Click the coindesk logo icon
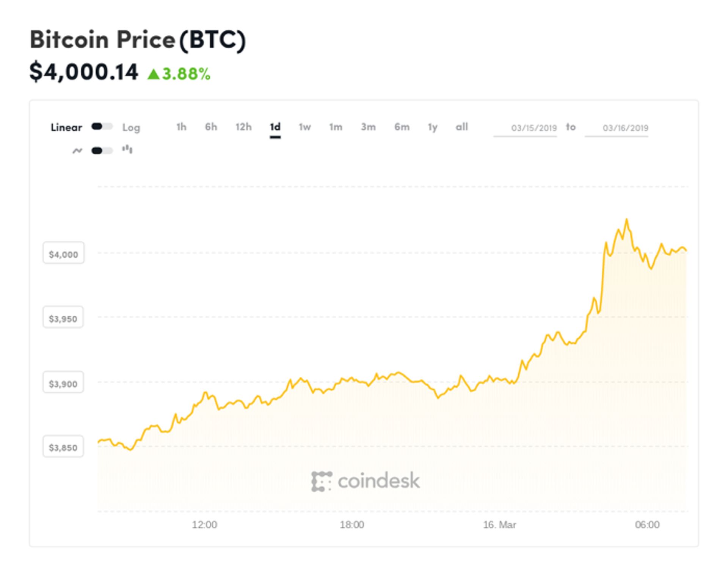The width and height of the screenshot is (728, 576). 322,481
